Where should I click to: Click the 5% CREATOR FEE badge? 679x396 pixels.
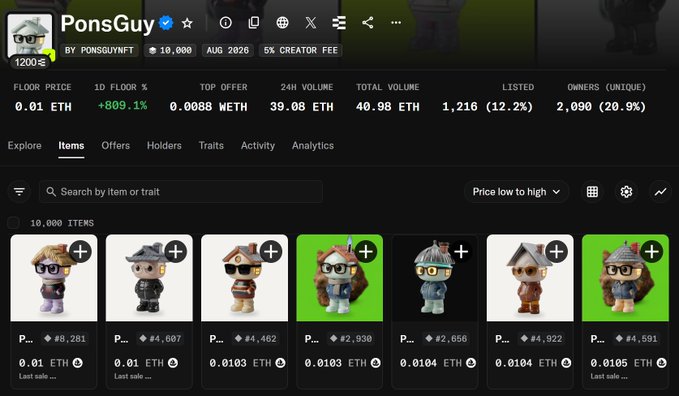(301, 50)
